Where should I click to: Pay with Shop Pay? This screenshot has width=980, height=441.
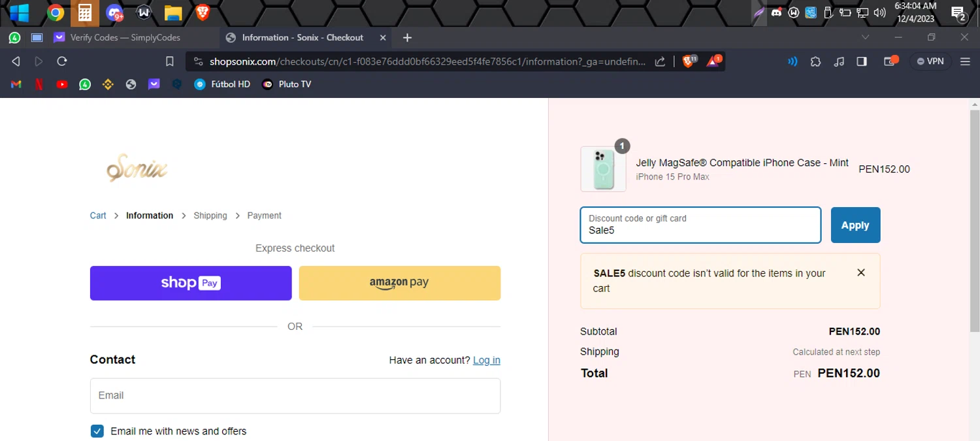pyautogui.click(x=191, y=283)
